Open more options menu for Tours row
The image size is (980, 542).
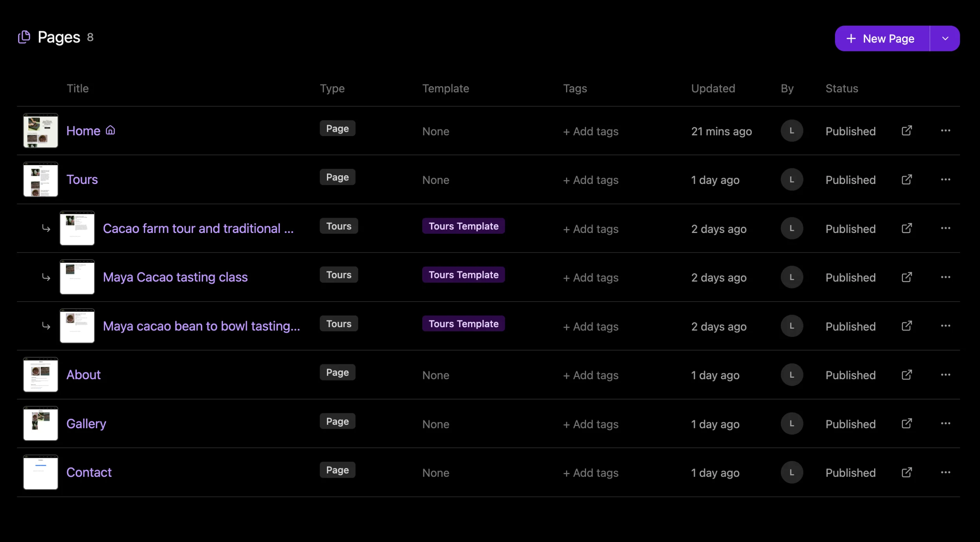(x=946, y=180)
